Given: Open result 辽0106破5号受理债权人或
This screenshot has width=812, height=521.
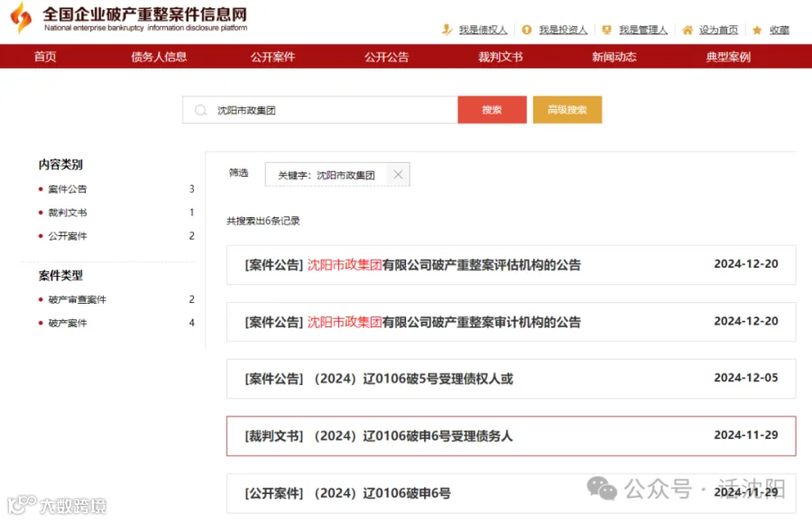Looking at the screenshot, I should point(512,379).
